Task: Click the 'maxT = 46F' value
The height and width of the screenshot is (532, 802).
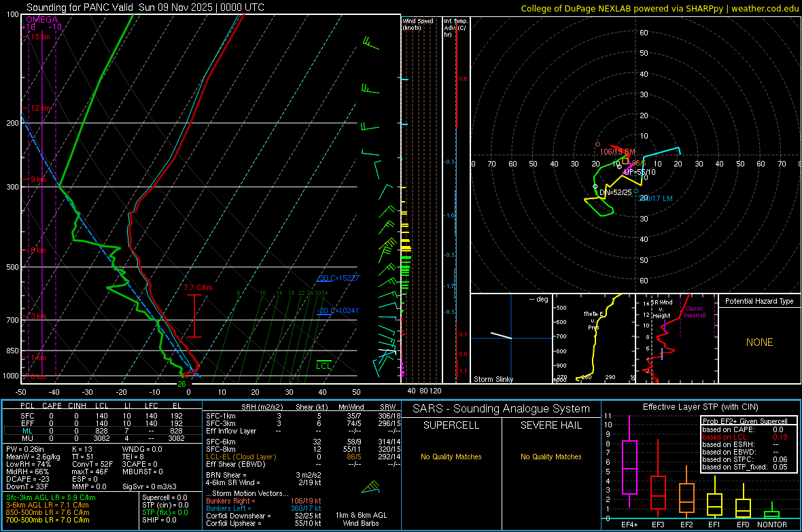Action: [x=90, y=472]
